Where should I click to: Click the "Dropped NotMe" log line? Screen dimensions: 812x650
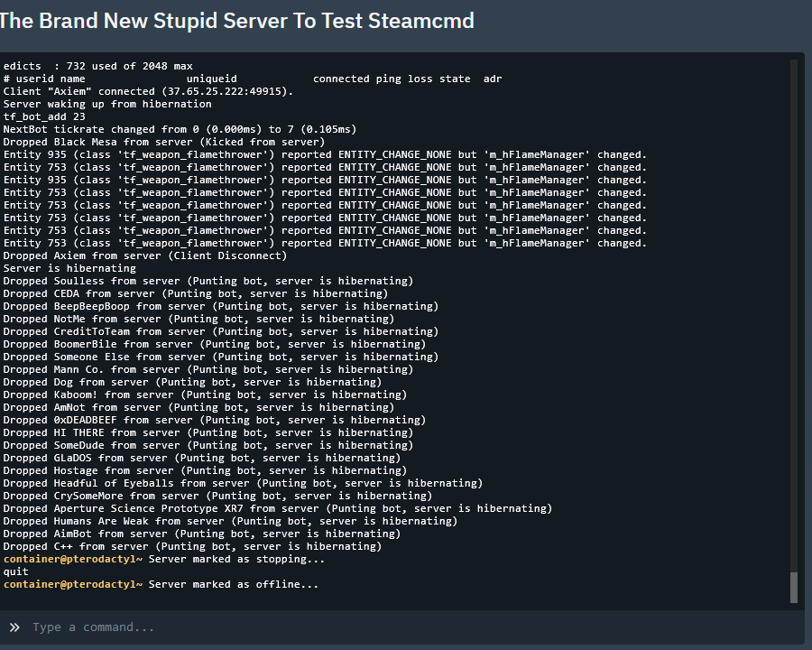pos(198,319)
